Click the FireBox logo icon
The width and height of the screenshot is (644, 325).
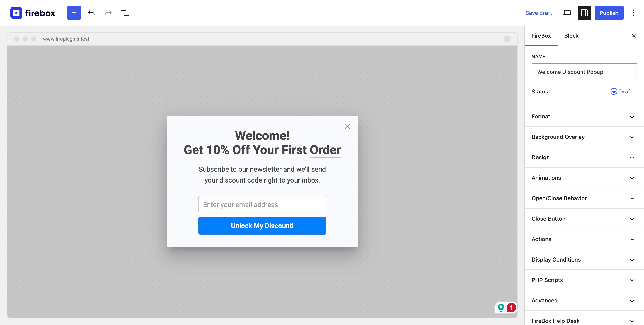coord(16,13)
